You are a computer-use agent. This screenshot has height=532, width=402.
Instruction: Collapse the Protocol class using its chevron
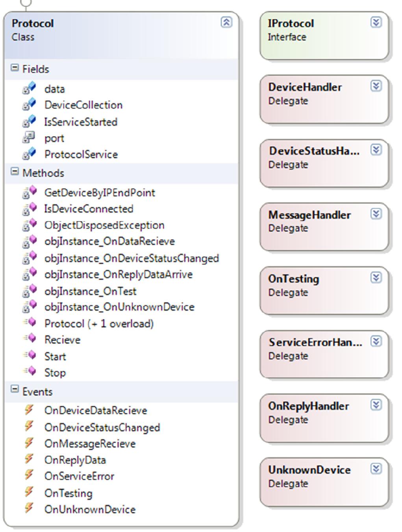[x=227, y=23]
